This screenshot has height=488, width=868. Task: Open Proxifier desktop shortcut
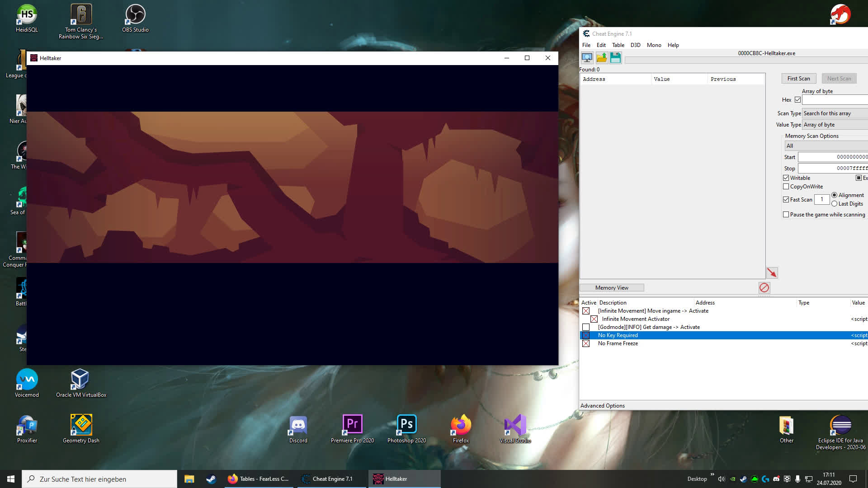(27, 429)
